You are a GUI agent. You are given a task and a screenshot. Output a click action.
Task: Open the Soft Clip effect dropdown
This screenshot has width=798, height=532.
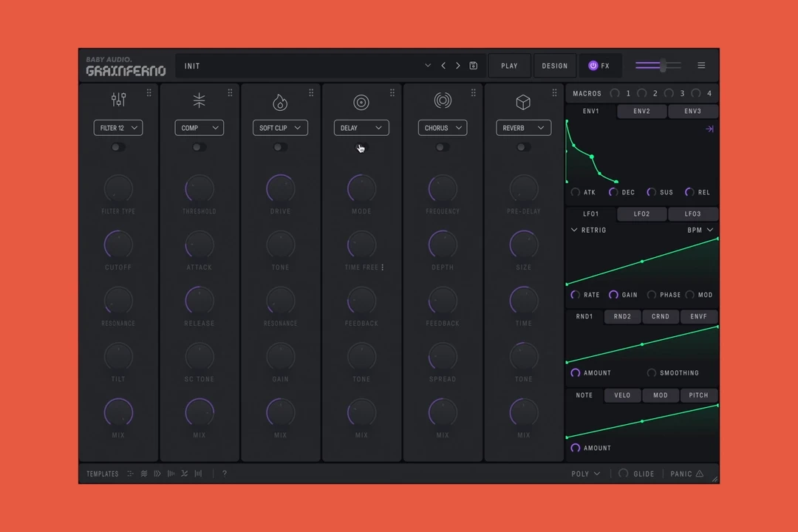tap(280, 128)
